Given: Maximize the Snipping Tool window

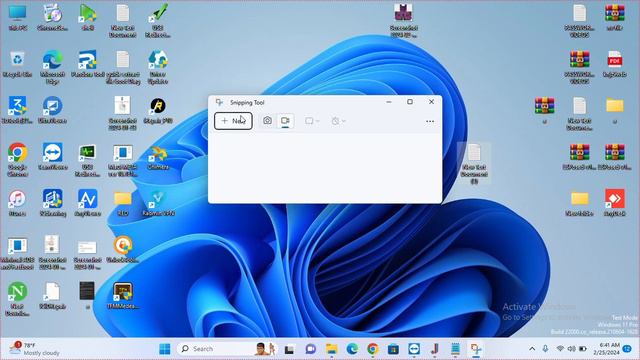Looking at the screenshot, I should [x=410, y=102].
